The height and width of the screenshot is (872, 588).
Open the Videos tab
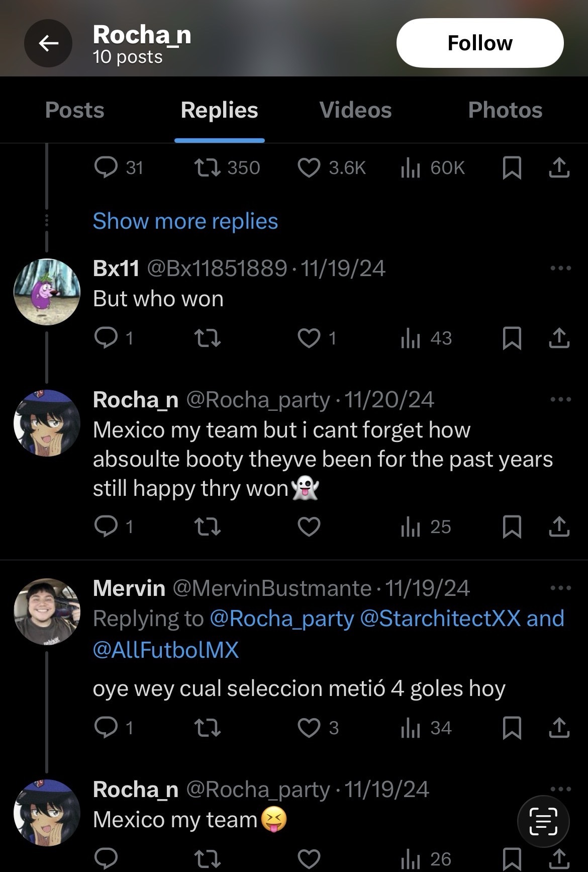coord(355,110)
